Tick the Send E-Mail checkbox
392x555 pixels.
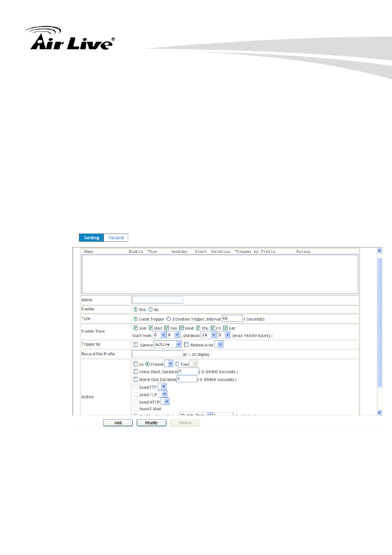coord(136,409)
